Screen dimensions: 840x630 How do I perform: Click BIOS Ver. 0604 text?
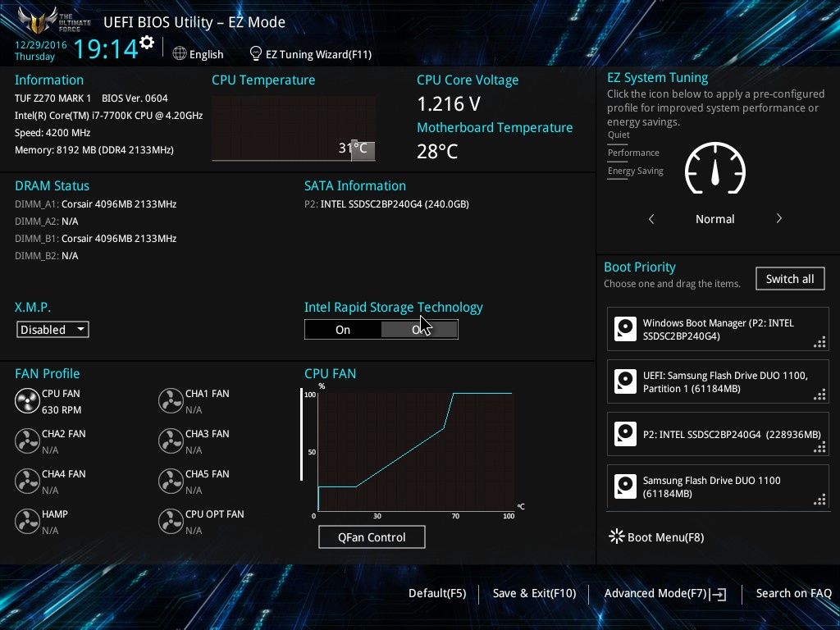pos(135,98)
